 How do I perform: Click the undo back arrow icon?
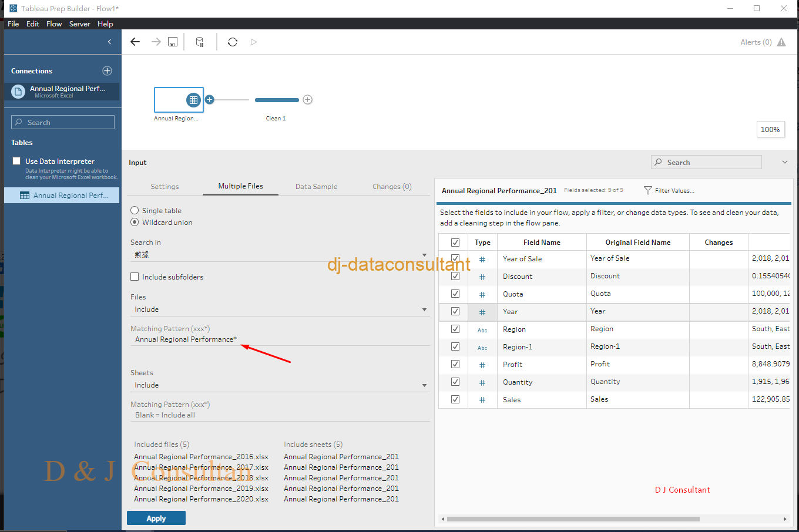[135, 42]
